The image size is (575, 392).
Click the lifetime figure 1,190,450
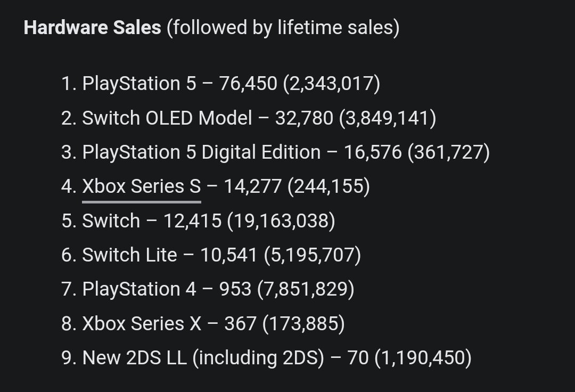[423, 357]
